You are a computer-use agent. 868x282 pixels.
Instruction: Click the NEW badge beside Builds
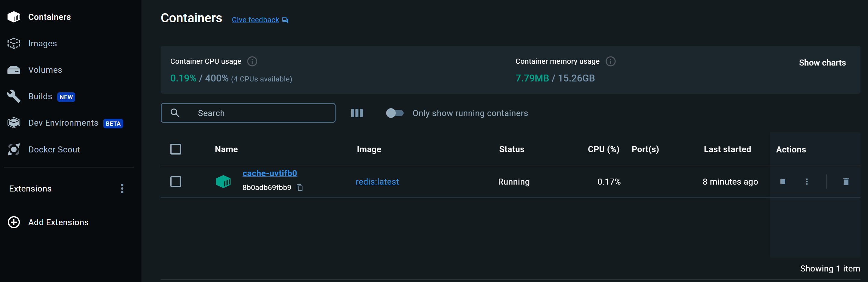click(66, 97)
